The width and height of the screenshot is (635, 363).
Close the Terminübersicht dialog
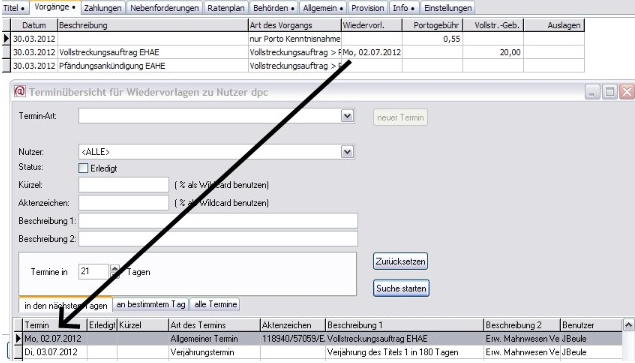coord(627,92)
